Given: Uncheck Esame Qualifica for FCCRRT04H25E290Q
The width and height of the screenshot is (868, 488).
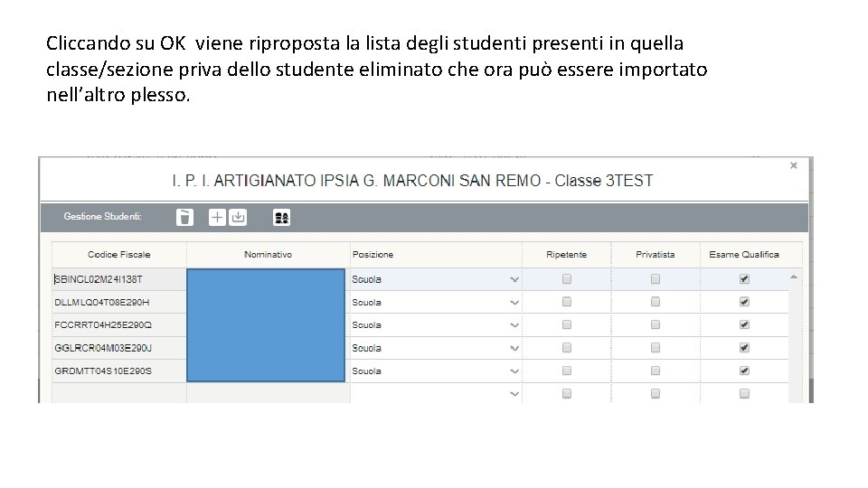Looking at the screenshot, I should (x=744, y=324).
